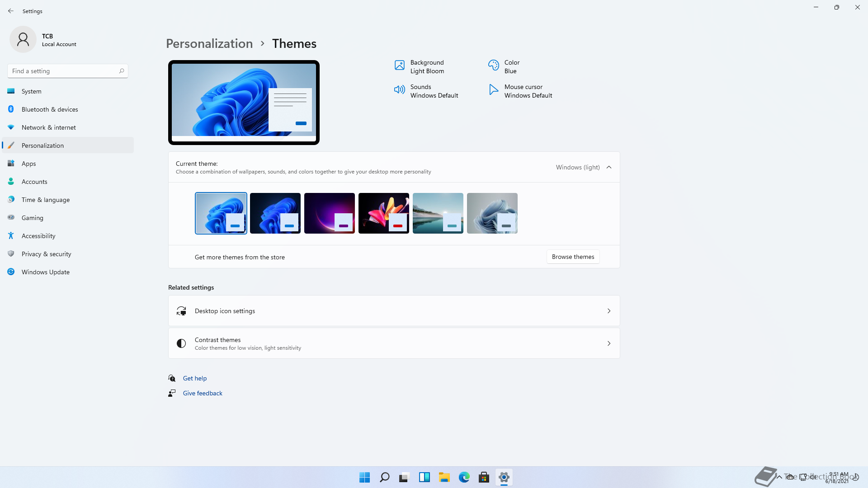The image size is (868, 488).
Task: Click the Personalization paintbrush icon
Action: point(11,145)
